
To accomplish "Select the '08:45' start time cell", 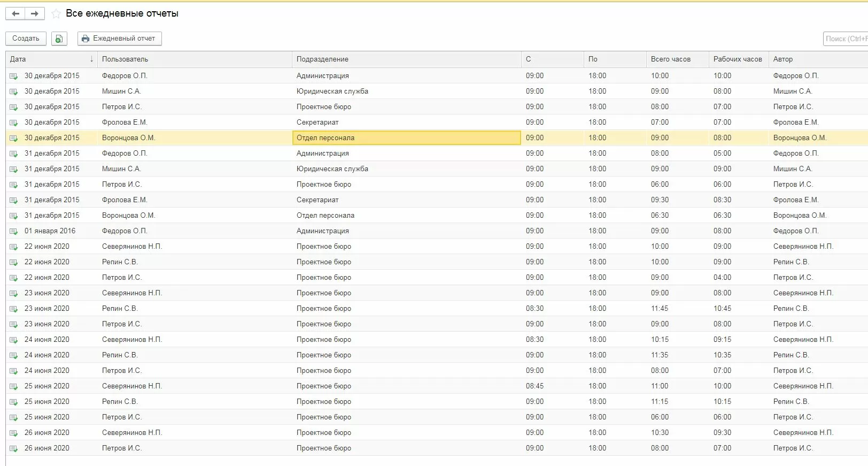I will pyautogui.click(x=534, y=386).
